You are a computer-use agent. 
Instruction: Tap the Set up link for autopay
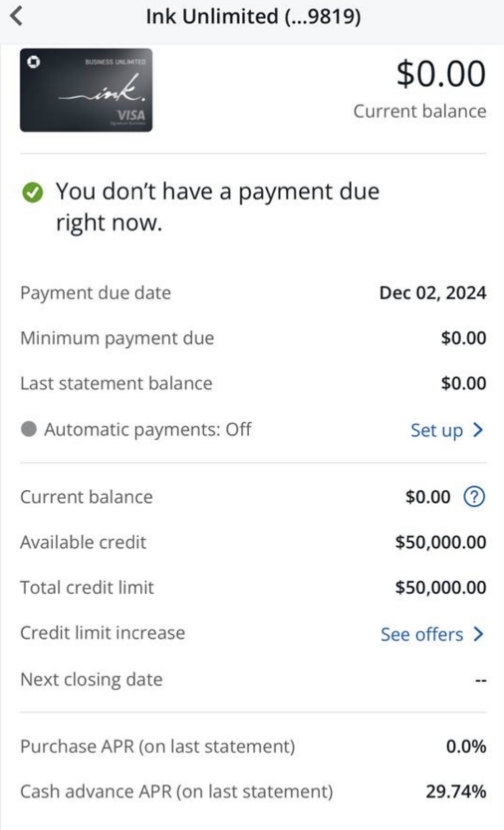[437, 430]
